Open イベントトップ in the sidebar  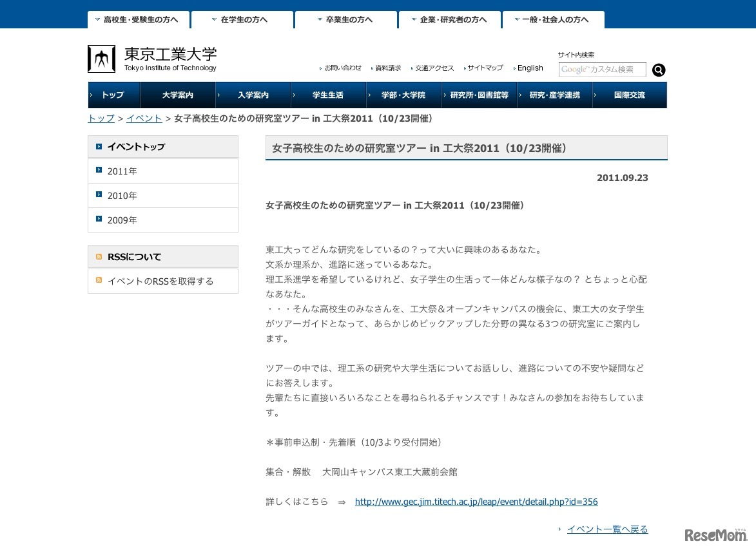pyautogui.click(x=163, y=146)
